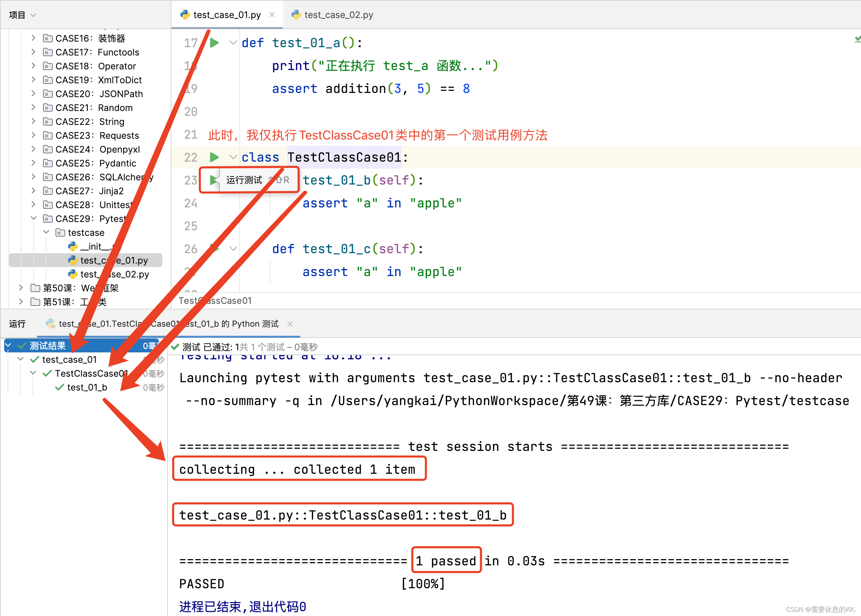Collapse TestClassCase01 results node
The width and height of the screenshot is (861, 616).
click(33, 373)
